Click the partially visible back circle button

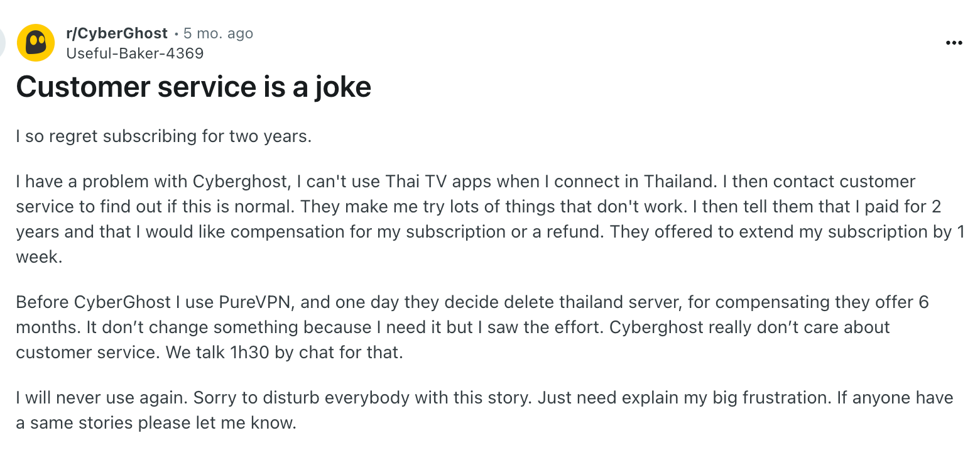[x=3, y=43]
